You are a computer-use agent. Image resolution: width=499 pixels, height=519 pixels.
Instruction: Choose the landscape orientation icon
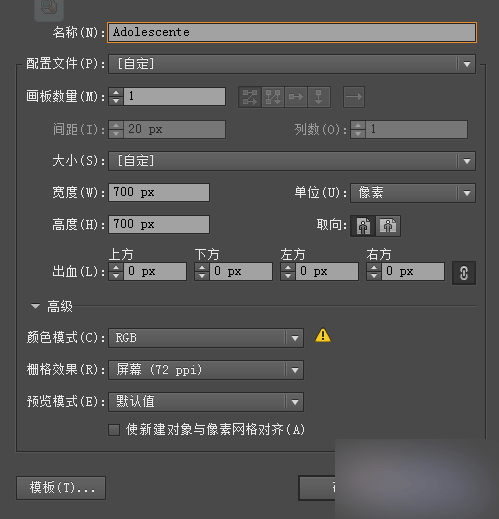388,226
